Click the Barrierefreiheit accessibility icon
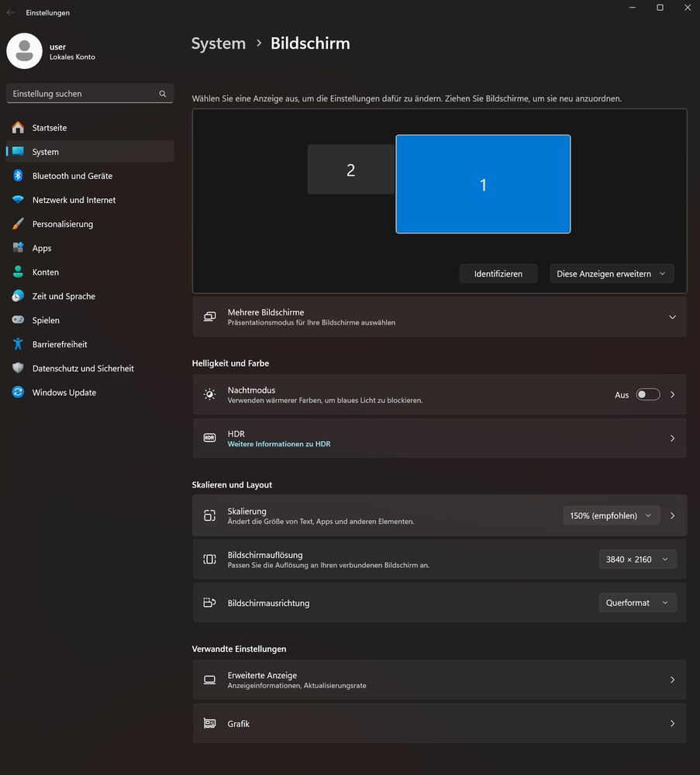The height and width of the screenshot is (775, 700). tap(18, 344)
